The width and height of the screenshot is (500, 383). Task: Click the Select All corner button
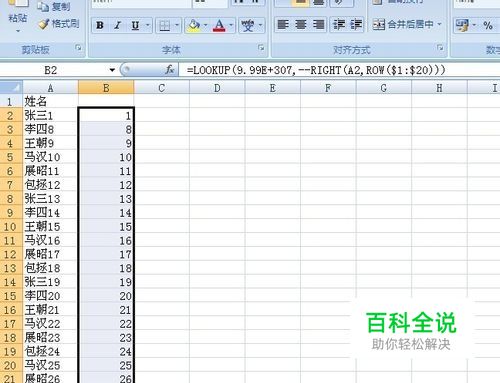11,88
